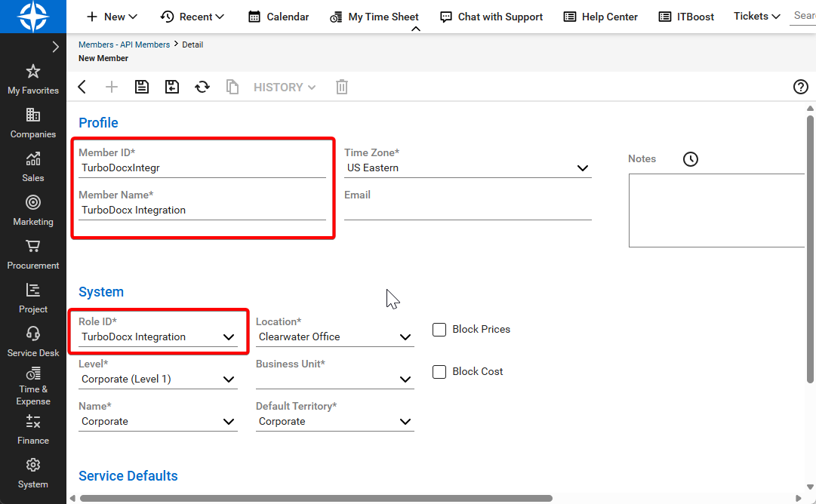The height and width of the screenshot is (504, 816).
Task: Click the top-bar search field
Action: [x=802, y=16]
